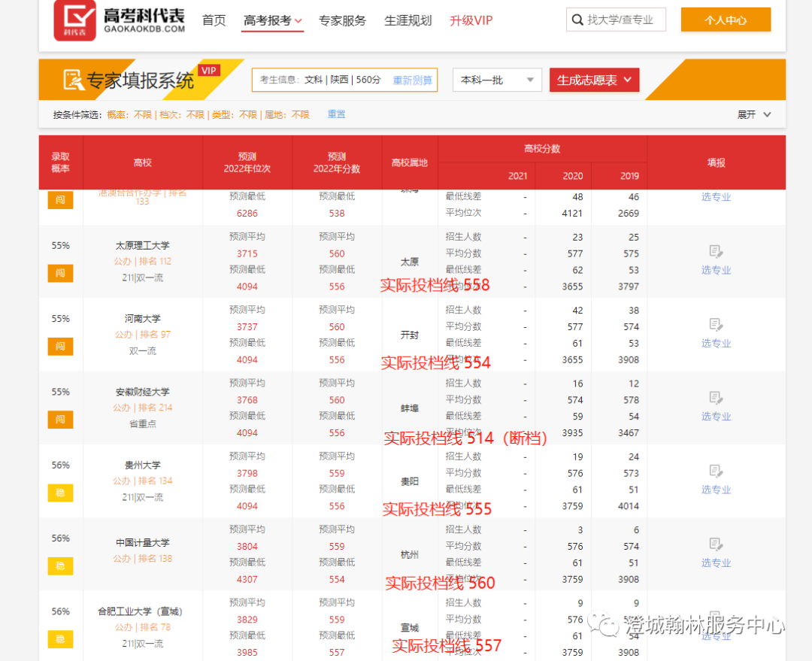
Task: Click the fill-in form icon for 中国计量大学
Action: point(716,544)
